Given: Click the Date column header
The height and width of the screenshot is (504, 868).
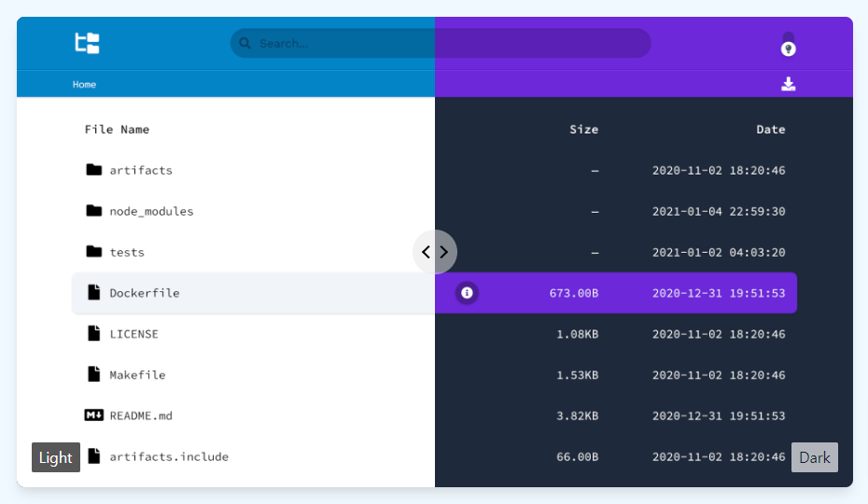Looking at the screenshot, I should [x=771, y=130].
